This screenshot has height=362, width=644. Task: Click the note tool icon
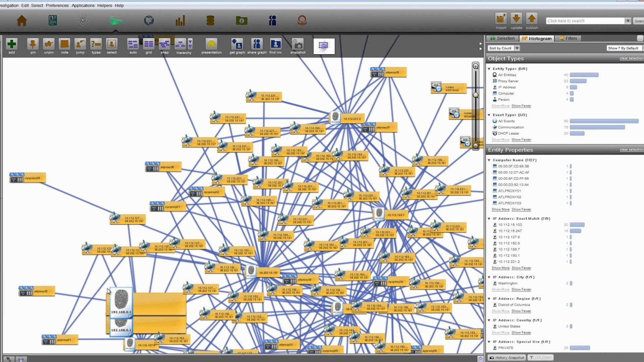coord(64,44)
